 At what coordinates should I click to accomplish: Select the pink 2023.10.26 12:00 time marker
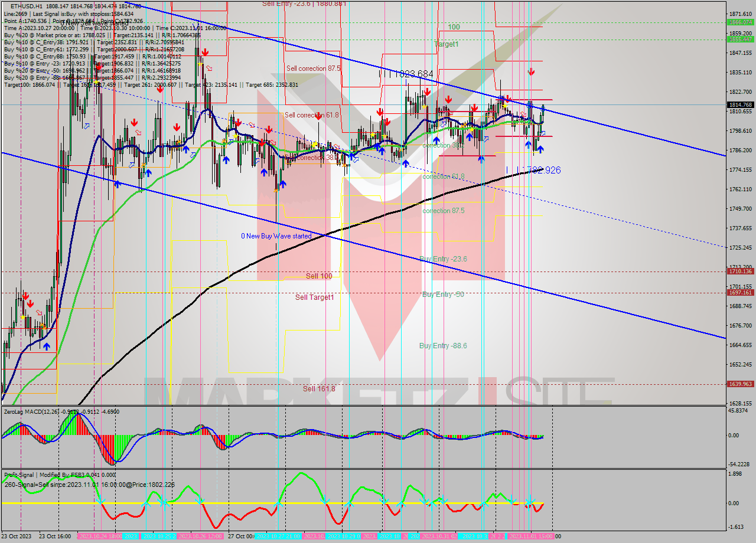click(x=200, y=537)
